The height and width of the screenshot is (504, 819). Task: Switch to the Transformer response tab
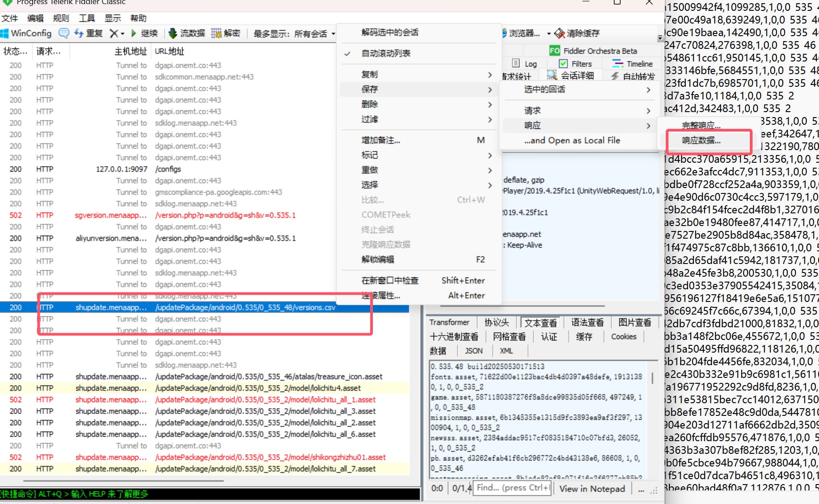[x=449, y=322]
